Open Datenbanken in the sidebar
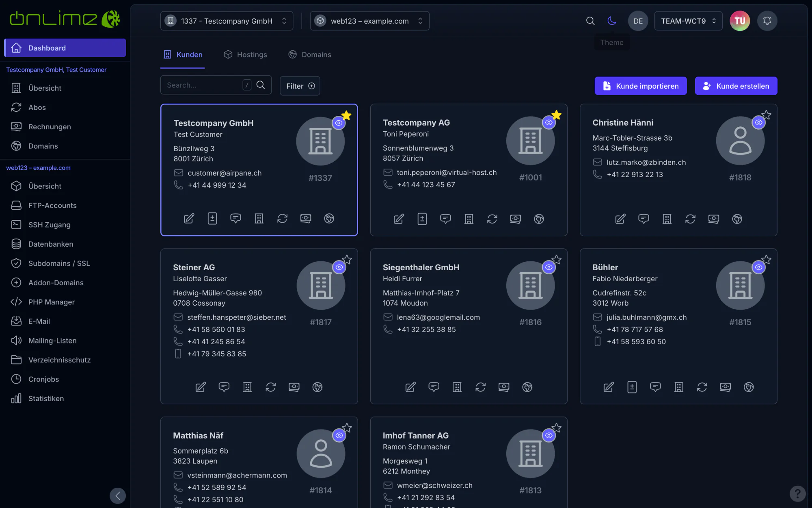 [65, 244]
